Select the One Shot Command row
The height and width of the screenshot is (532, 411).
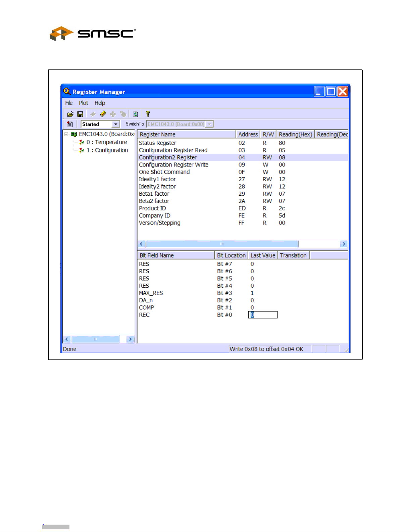coord(243,172)
